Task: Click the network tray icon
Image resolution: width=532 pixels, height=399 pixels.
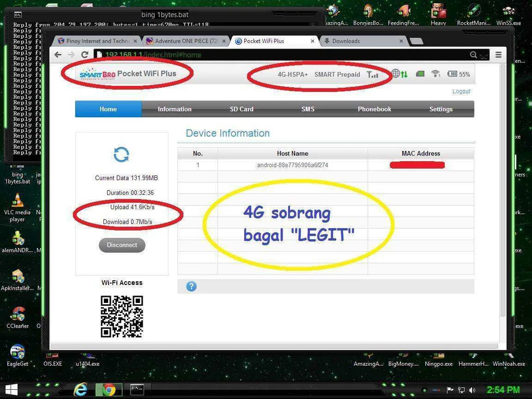Action: point(461,390)
